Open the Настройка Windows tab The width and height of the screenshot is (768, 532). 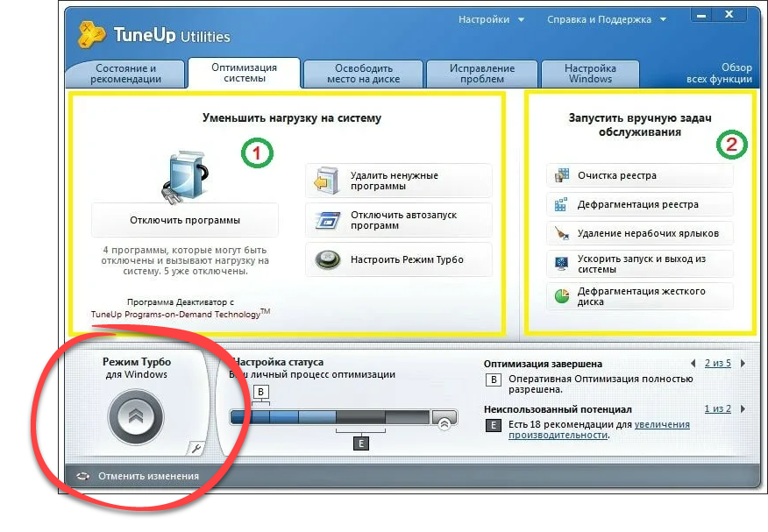pos(590,74)
